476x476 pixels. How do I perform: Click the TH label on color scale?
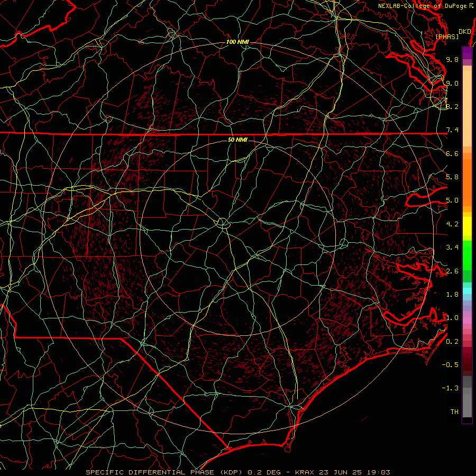(x=454, y=412)
